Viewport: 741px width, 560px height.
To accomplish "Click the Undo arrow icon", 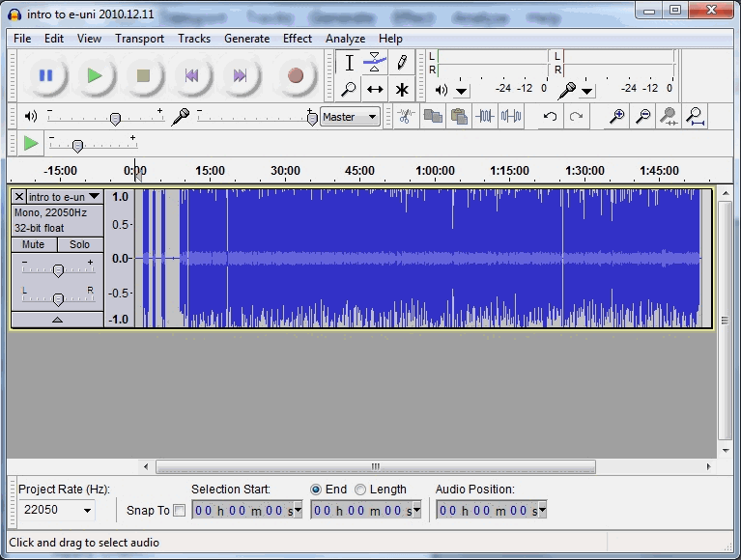I will pyautogui.click(x=550, y=117).
